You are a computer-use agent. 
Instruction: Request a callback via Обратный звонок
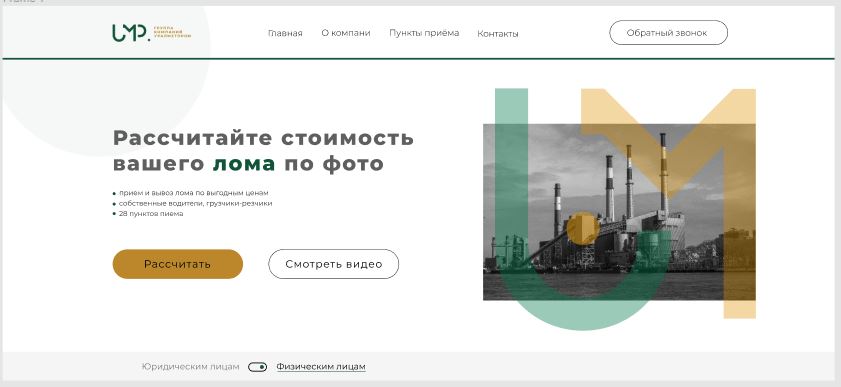pos(668,33)
